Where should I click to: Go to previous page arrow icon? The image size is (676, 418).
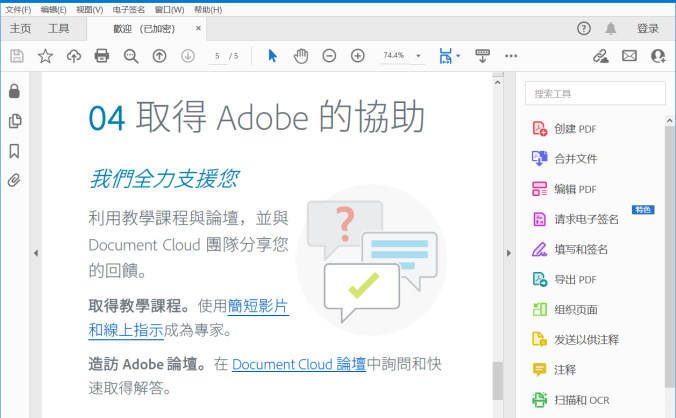tap(160, 56)
